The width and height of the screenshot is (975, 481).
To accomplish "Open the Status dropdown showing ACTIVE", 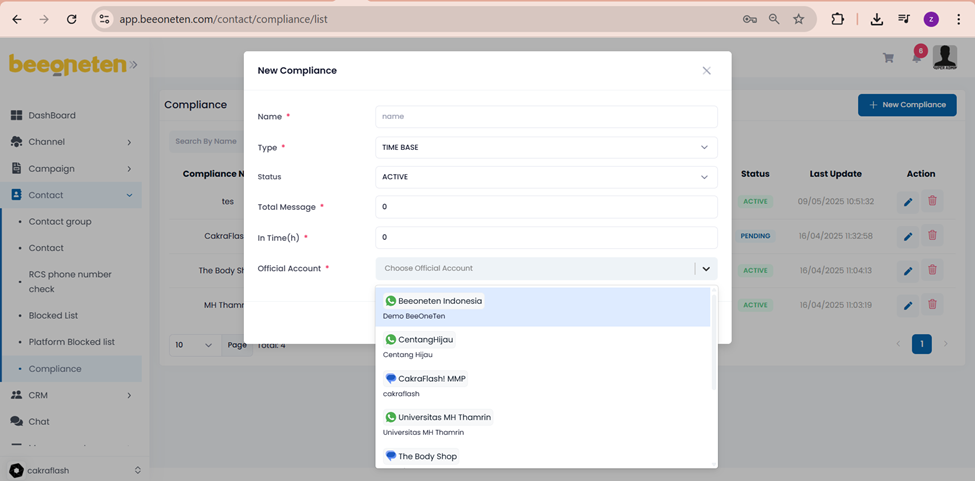I will [546, 177].
